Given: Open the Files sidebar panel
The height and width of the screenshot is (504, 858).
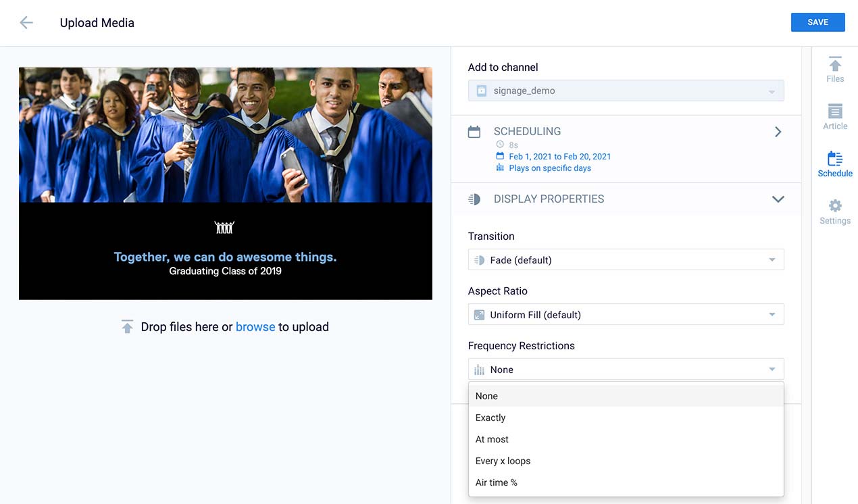Looking at the screenshot, I should [x=835, y=70].
